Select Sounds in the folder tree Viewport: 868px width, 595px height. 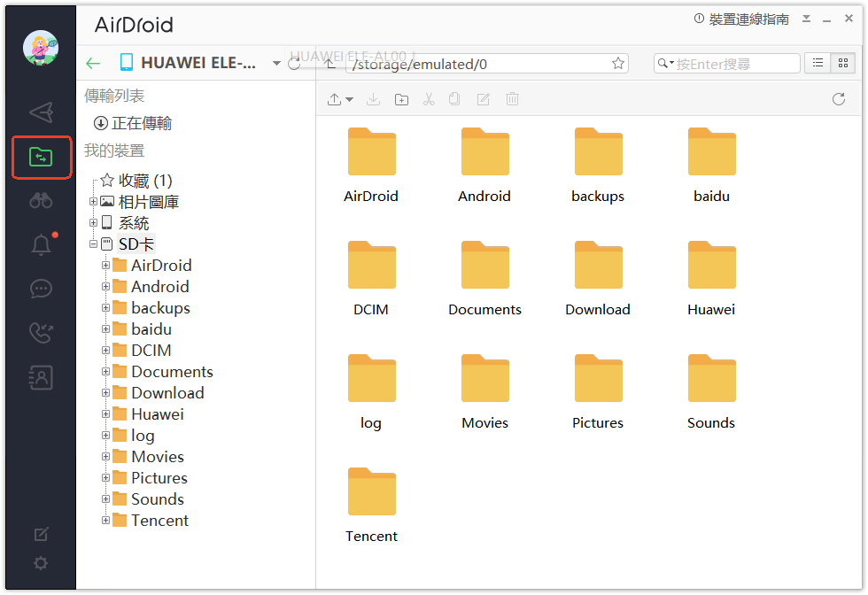coord(149,499)
